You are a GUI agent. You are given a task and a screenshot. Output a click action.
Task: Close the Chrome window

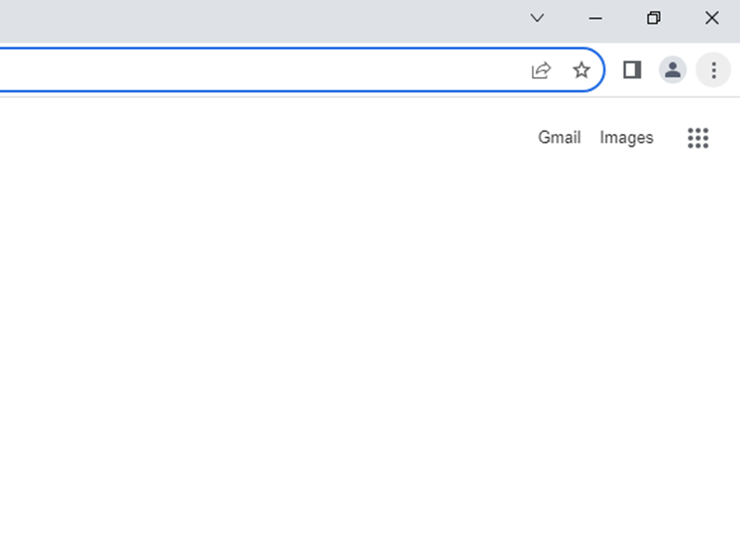click(712, 18)
